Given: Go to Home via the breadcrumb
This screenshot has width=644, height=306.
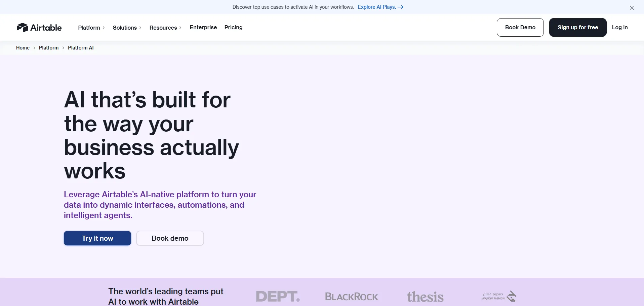Looking at the screenshot, I should [x=23, y=48].
